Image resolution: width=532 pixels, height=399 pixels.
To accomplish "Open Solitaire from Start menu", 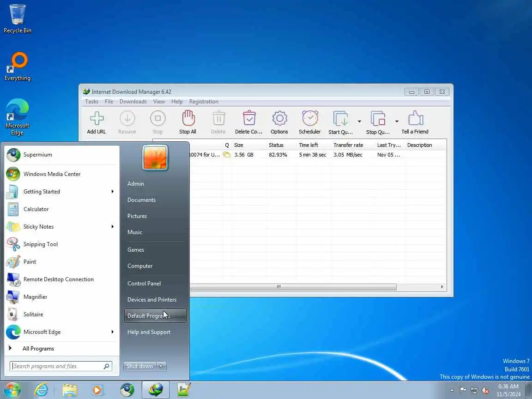I will point(62,314).
